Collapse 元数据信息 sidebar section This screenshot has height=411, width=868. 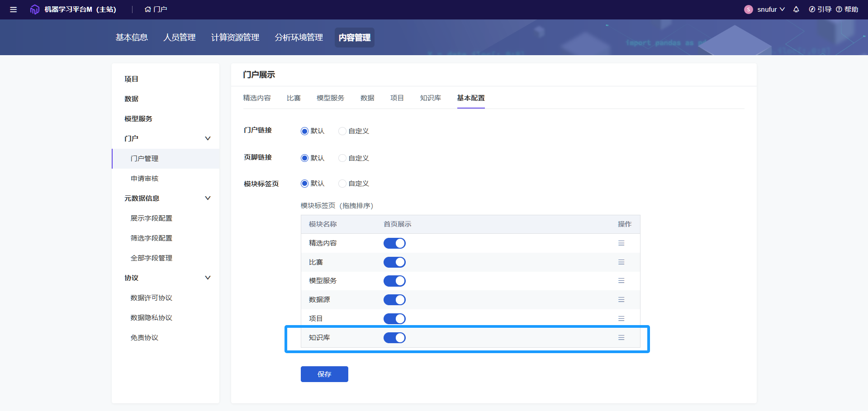click(208, 198)
